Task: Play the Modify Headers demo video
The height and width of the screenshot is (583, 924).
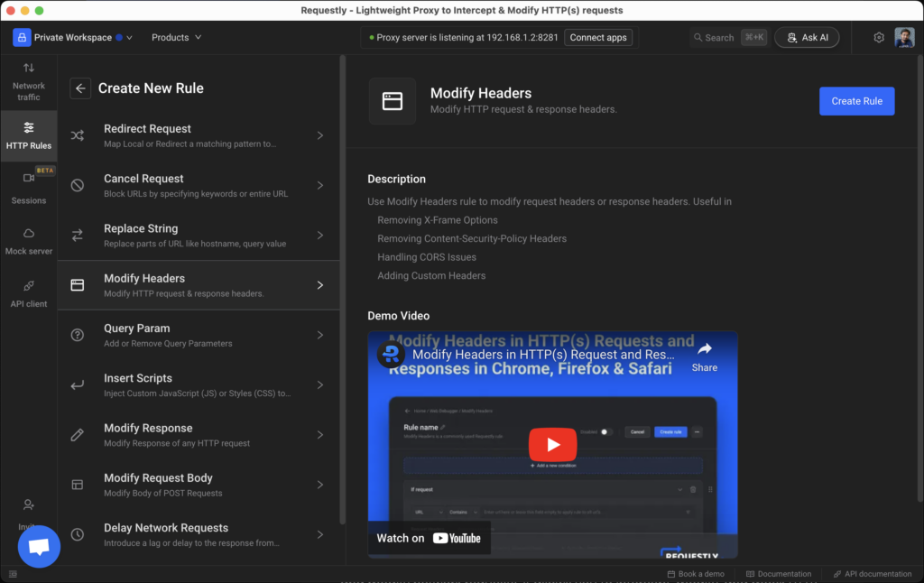Action: pyautogui.click(x=552, y=445)
